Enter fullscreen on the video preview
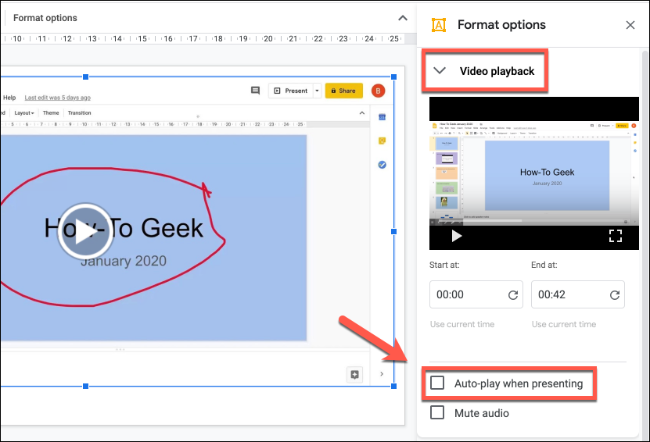 tap(616, 236)
